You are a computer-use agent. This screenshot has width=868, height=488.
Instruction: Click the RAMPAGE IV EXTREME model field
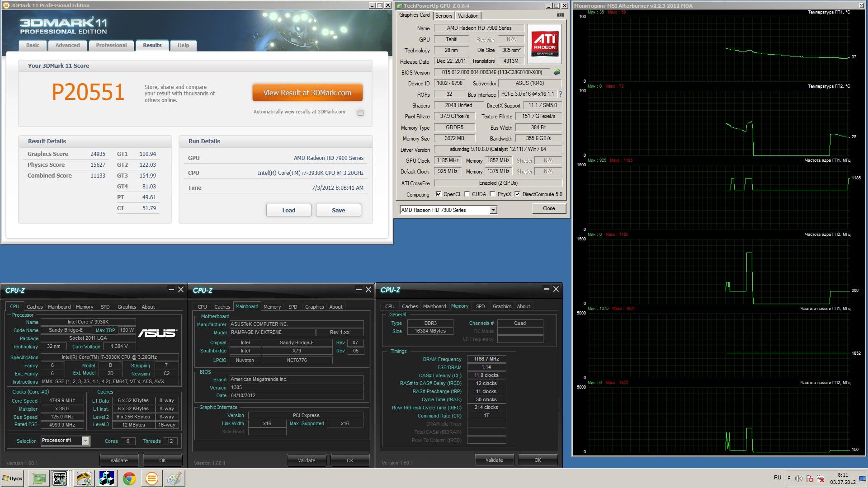tap(272, 332)
